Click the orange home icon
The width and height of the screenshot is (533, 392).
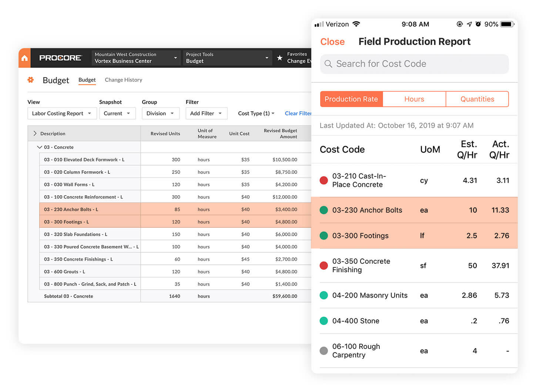[24, 58]
